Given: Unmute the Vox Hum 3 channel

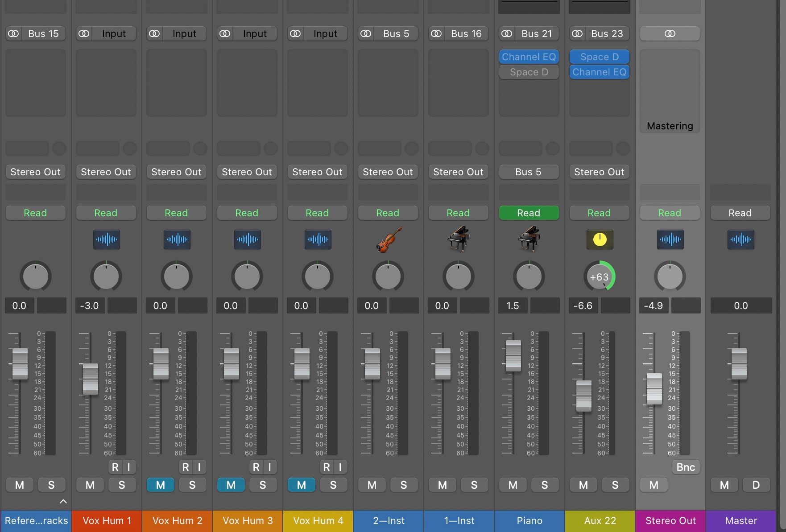Looking at the screenshot, I should (x=231, y=485).
